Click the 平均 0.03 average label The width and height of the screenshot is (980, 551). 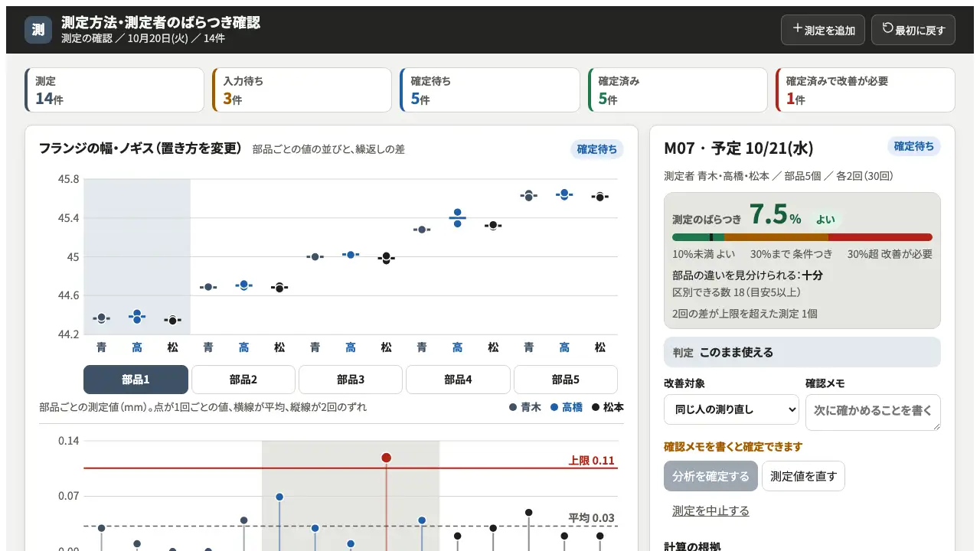[x=591, y=518]
